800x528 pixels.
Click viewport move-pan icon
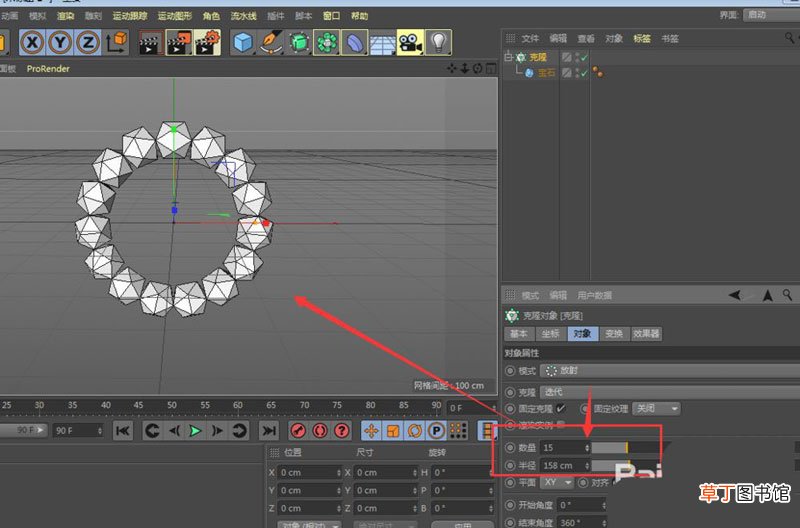pyautogui.click(x=452, y=68)
